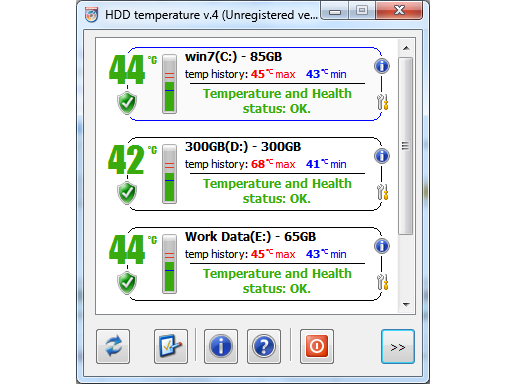Screen dimensions: 520x384
Task: Click the vertical scrollbar thumb
Action: coord(406,146)
